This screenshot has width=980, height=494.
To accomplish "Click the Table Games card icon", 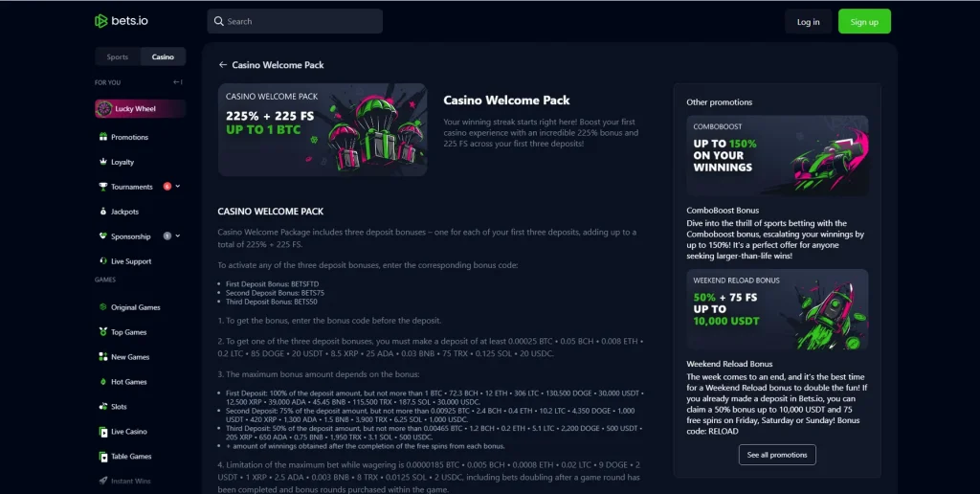I will tap(103, 457).
